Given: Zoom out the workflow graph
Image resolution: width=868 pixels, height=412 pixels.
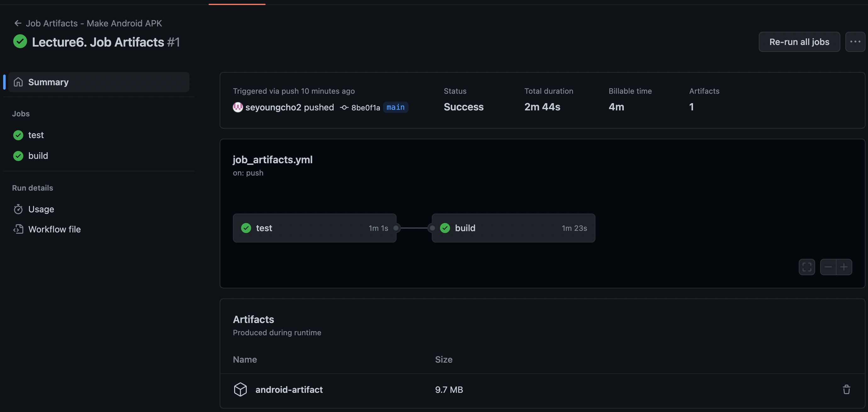Looking at the screenshot, I should tap(828, 267).
